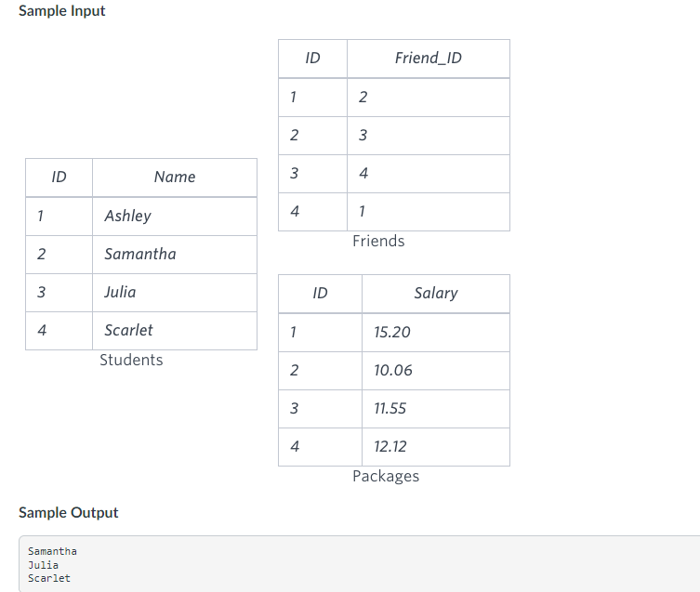Screen dimensions: 700x592
Task: Select the 15.20 salary cell
Action: [436, 333]
